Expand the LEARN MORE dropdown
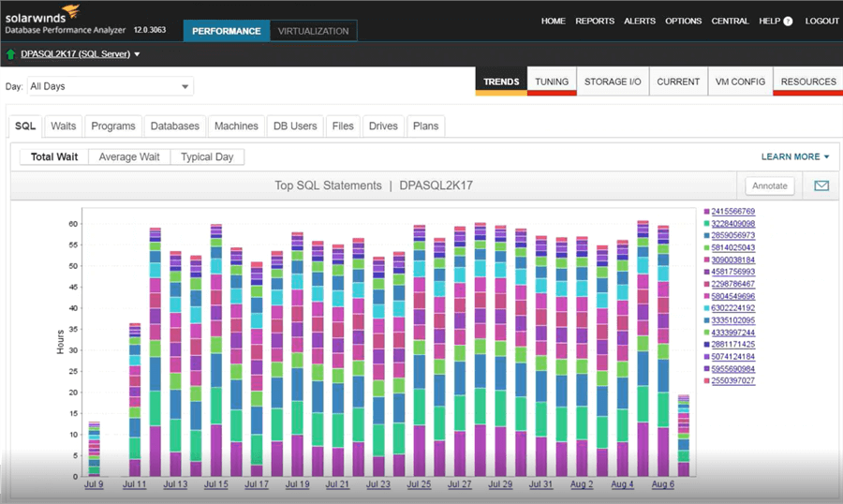The width and height of the screenshot is (843, 504). coord(795,156)
